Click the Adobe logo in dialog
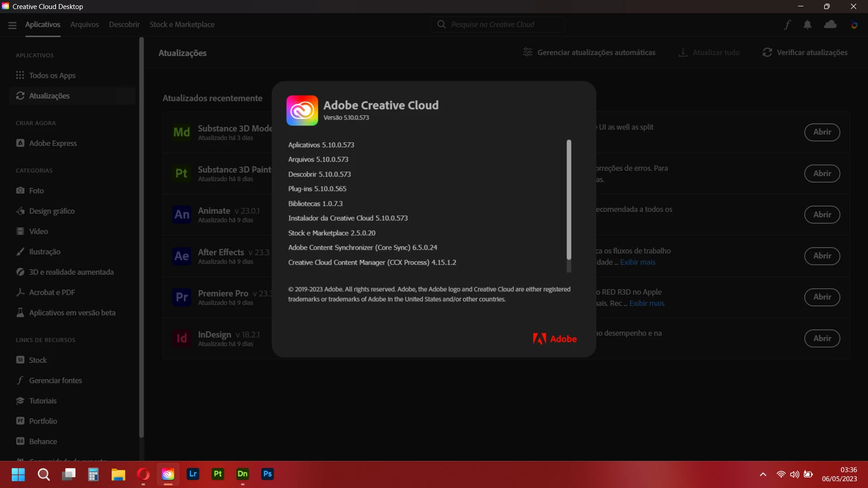 (555, 339)
